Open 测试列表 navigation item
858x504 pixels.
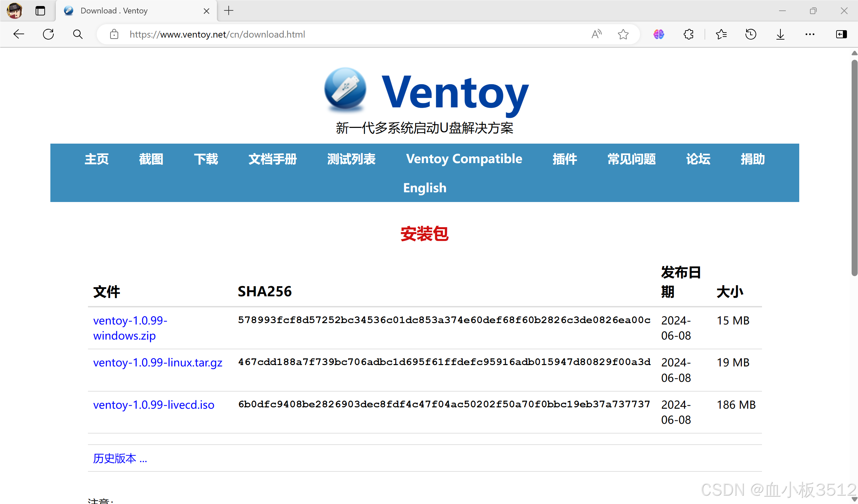351,159
